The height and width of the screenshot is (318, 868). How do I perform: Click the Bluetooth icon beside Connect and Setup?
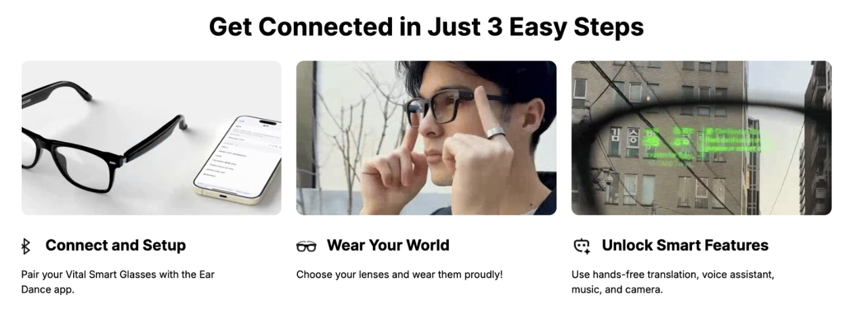[26, 247]
